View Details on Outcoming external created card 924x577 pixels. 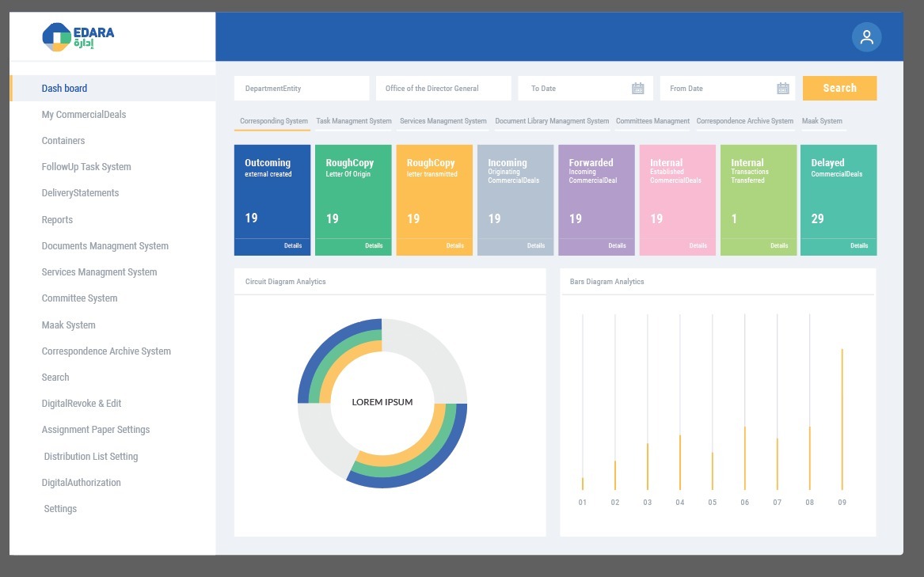pyautogui.click(x=293, y=246)
